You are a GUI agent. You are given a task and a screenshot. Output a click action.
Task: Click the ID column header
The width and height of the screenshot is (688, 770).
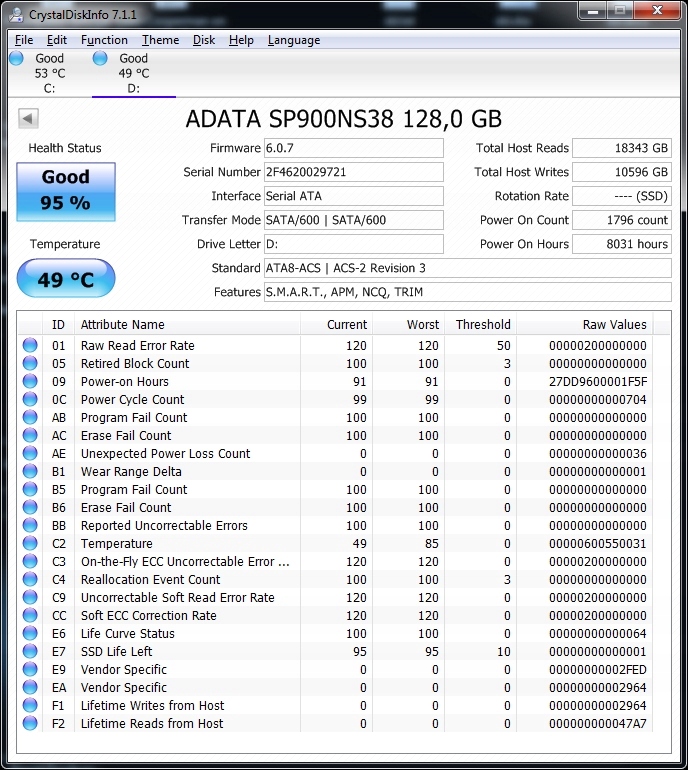[x=58, y=325]
